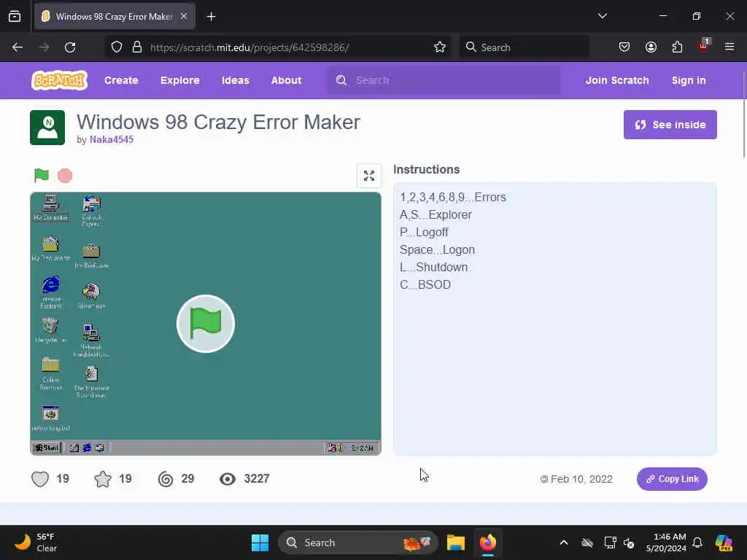The width and height of the screenshot is (747, 560).
Task: Click the Scratch logo
Action: (60, 80)
